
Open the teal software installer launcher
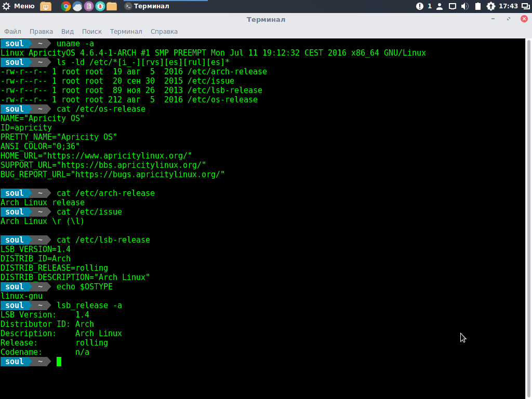(x=100, y=6)
